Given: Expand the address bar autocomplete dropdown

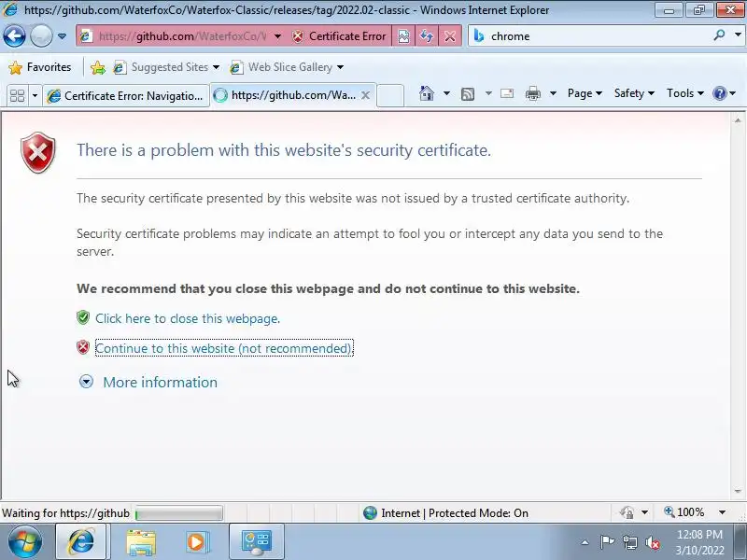Looking at the screenshot, I should click(277, 36).
